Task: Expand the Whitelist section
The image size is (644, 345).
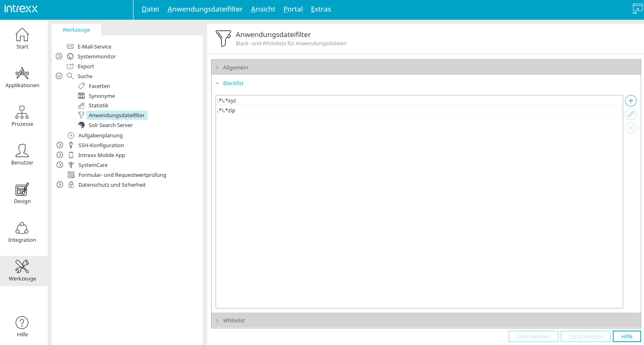Action: [426, 320]
